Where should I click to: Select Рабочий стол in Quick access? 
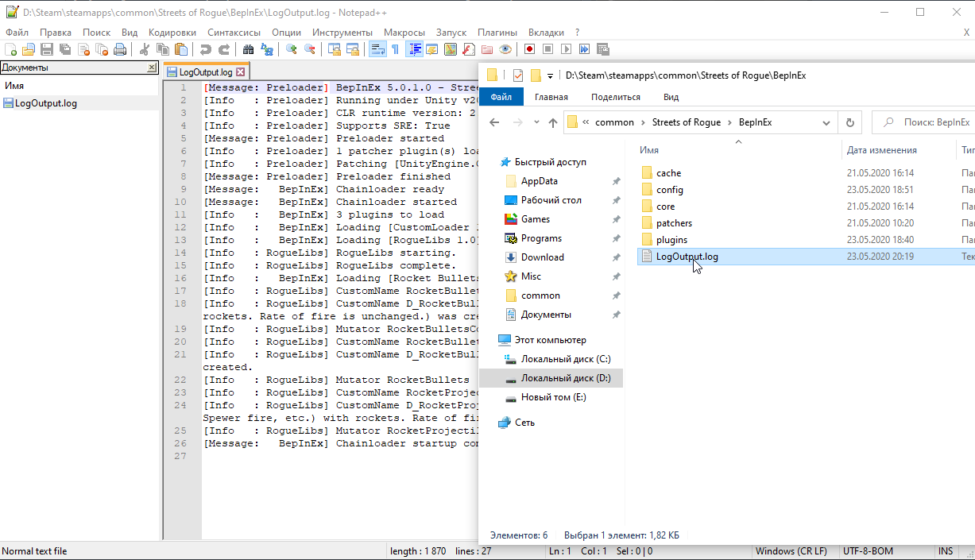pyautogui.click(x=551, y=200)
